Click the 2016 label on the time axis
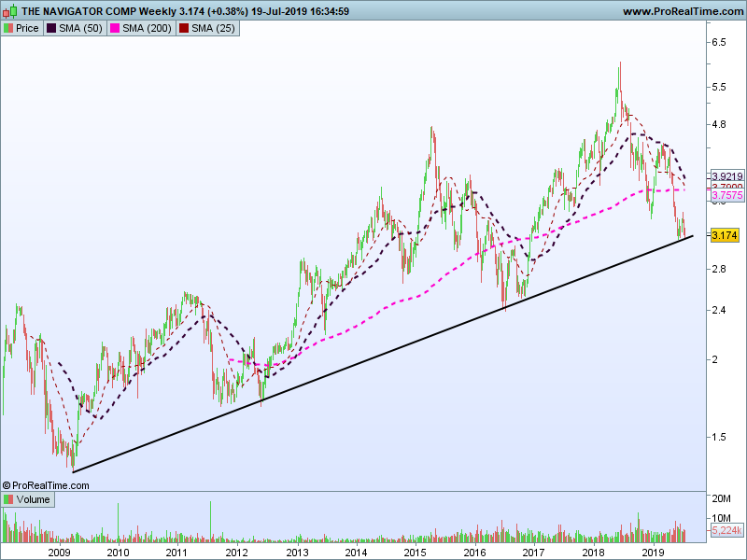This screenshot has width=747, height=560. point(474,553)
